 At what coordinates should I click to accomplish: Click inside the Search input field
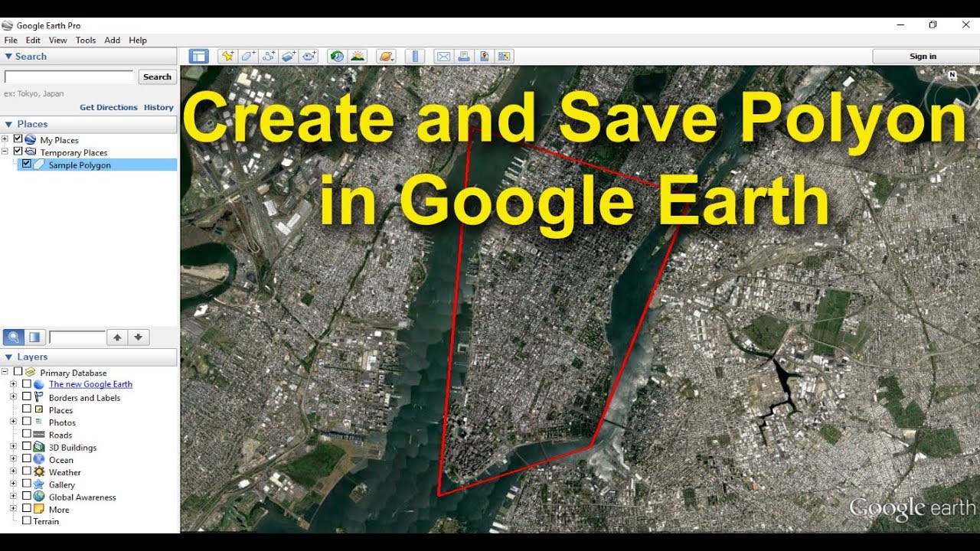click(69, 77)
